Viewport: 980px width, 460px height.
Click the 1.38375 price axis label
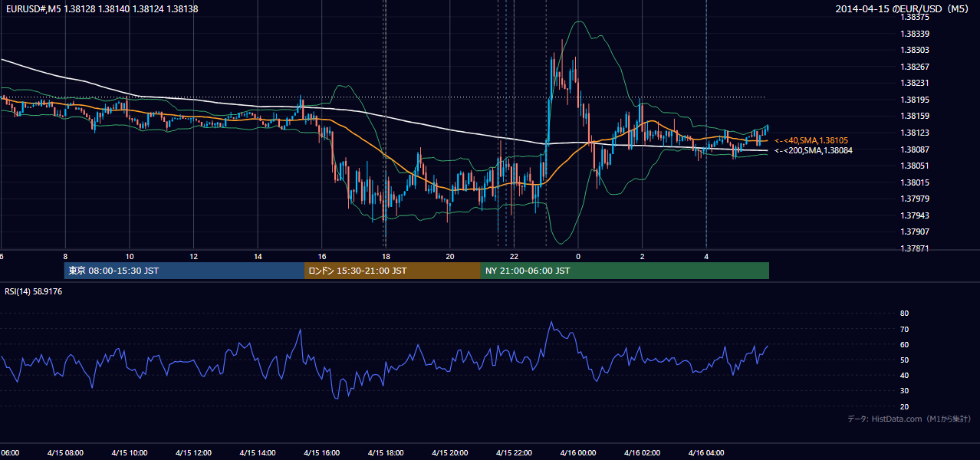(x=914, y=17)
